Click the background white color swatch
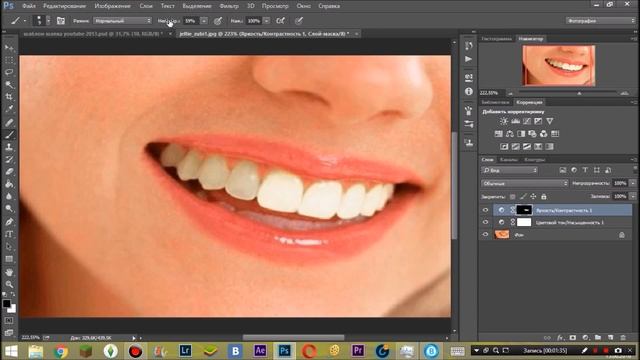640x360 pixels. pyautogui.click(x=13, y=309)
